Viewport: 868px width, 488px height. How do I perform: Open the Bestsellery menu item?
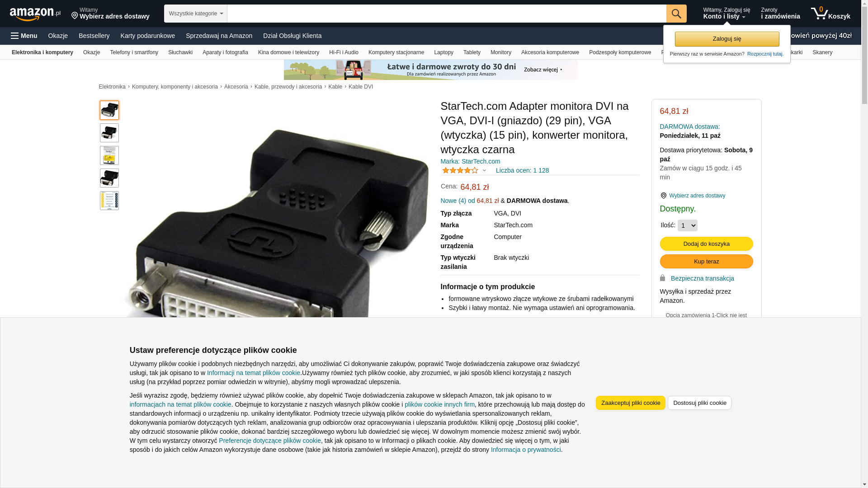point(94,36)
